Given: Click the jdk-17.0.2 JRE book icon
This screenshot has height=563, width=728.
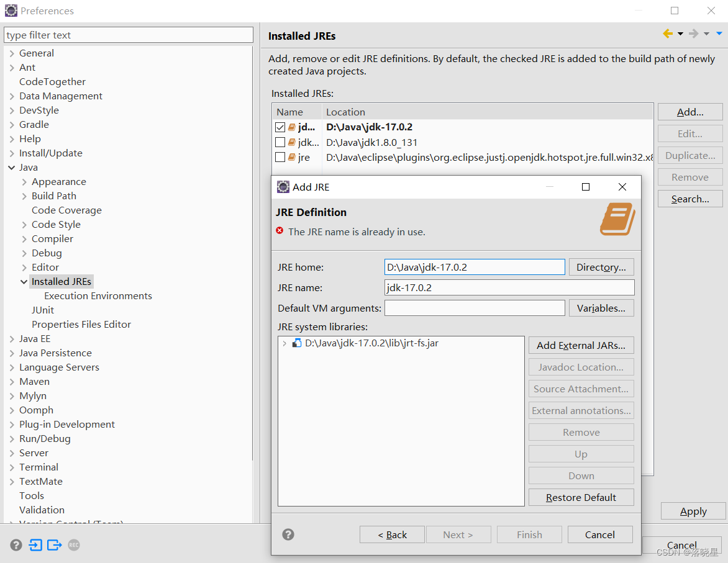Looking at the screenshot, I should pyautogui.click(x=292, y=127).
